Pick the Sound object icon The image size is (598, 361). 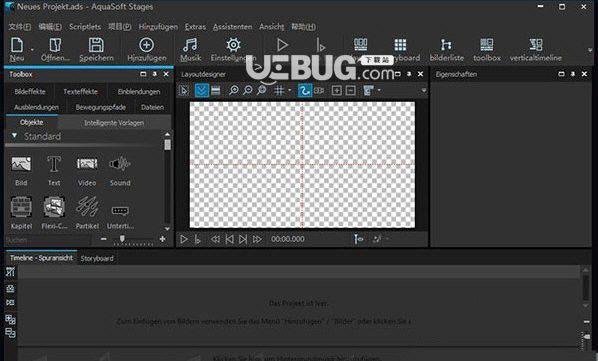point(120,164)
